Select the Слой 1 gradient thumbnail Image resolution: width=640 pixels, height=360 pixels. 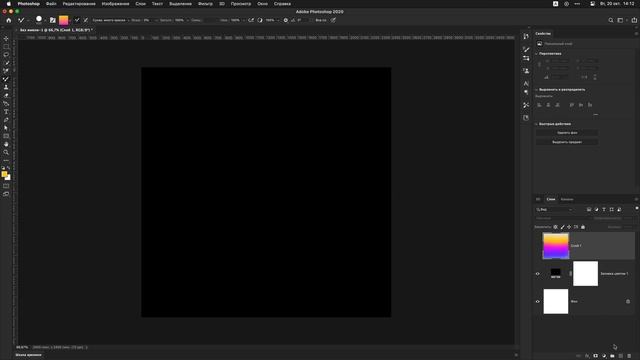556,246
